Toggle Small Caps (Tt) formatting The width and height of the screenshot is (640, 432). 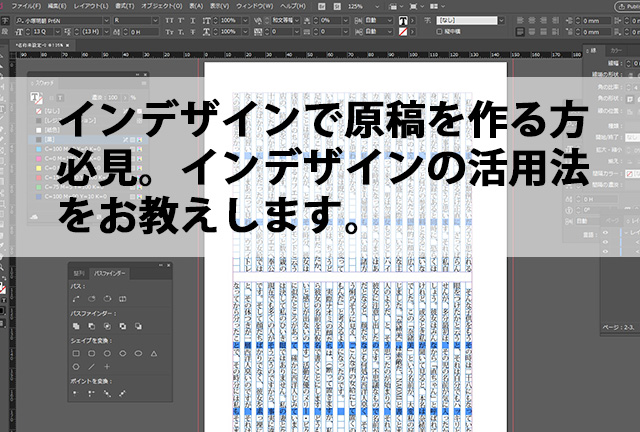(x=169, y=31)
